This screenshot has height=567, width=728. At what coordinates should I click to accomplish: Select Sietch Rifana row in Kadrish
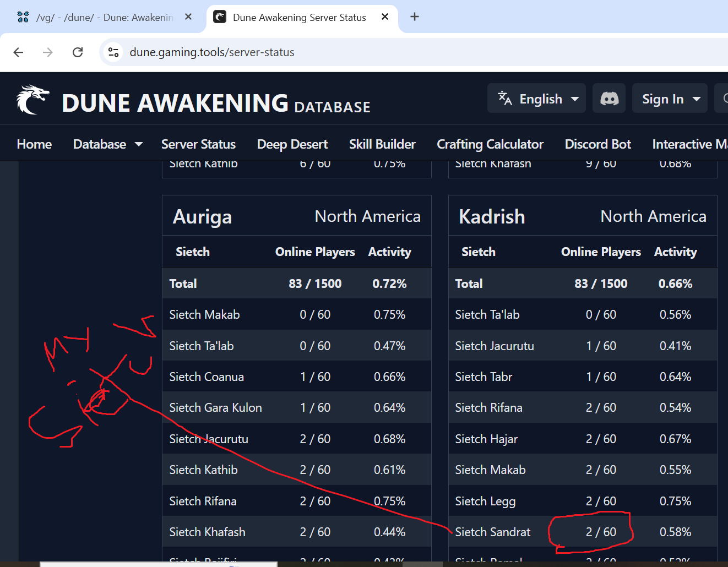[x=583, y=407]
